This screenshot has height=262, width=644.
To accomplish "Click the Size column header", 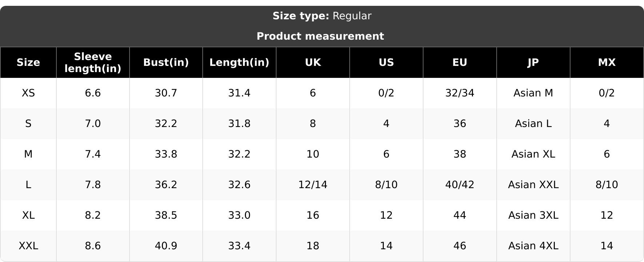I will [x=28, y=63].
